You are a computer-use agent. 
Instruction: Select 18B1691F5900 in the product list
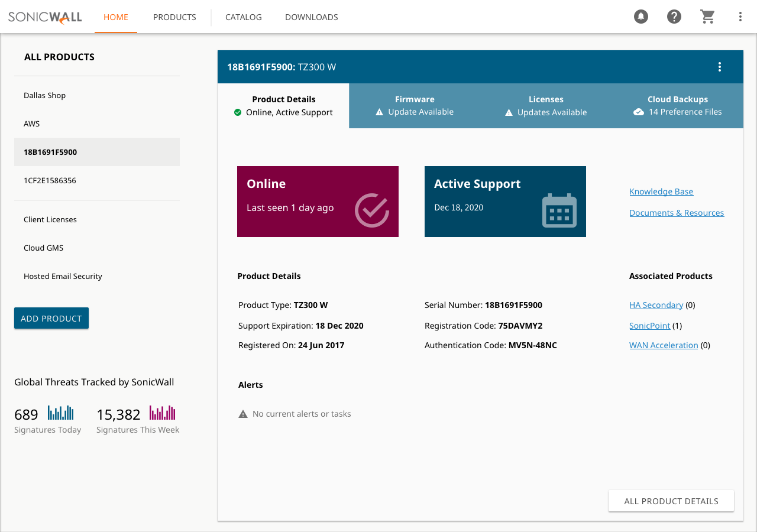[97, 152]
